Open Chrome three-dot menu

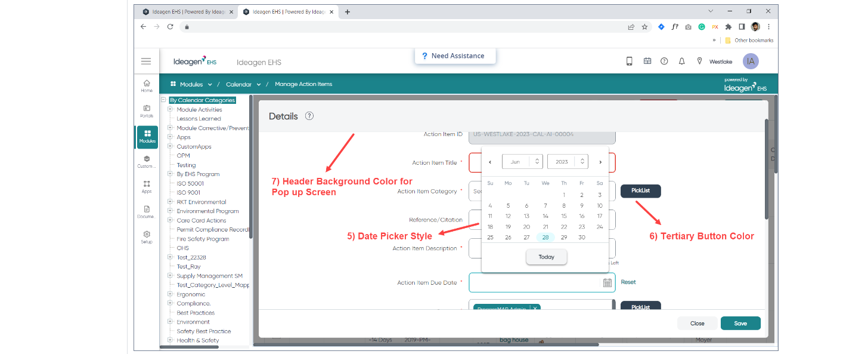(769, 27)
